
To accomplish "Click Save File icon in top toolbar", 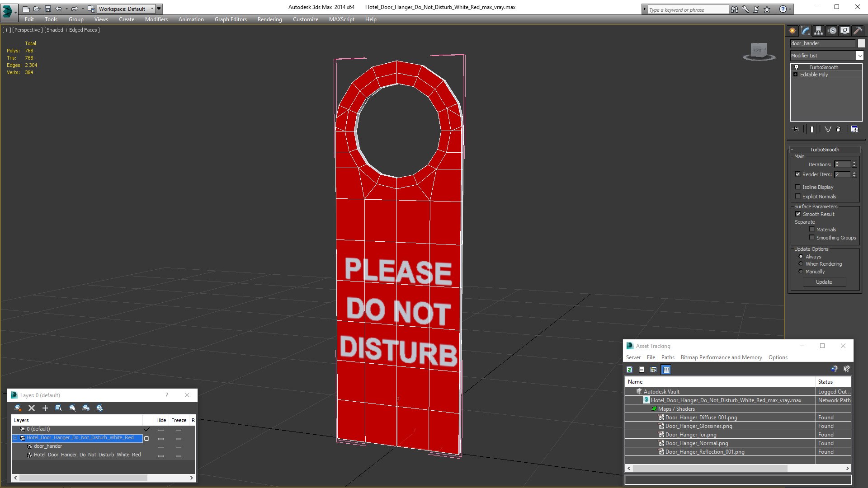I will click(x=47, y=9).
